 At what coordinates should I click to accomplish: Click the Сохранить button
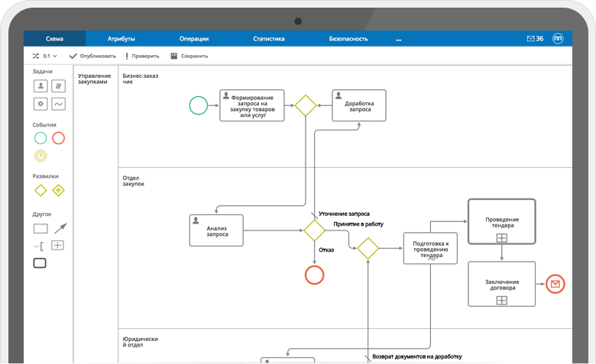[x=189, y=56]
